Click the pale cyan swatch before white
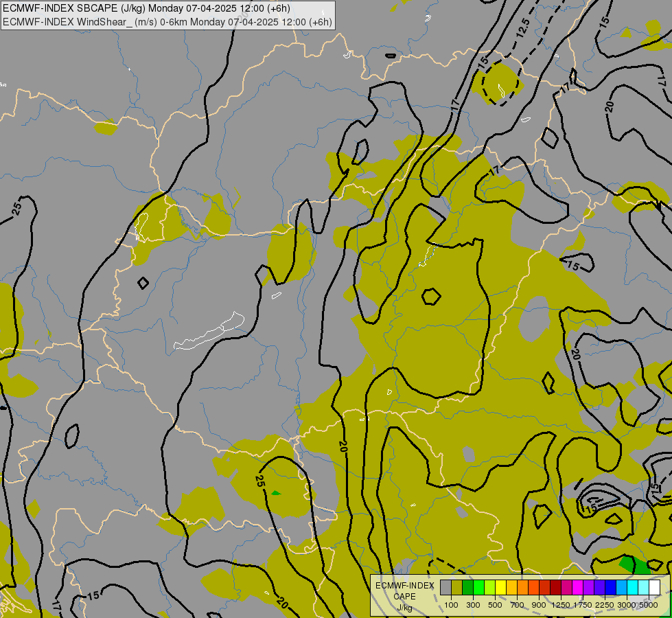 tap(644, 587)
